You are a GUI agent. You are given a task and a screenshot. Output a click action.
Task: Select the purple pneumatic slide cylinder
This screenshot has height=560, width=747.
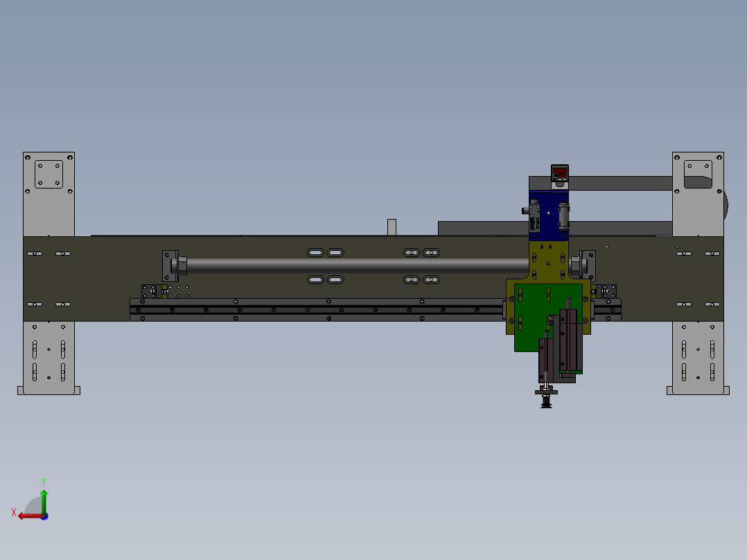[x=570, y=341]
